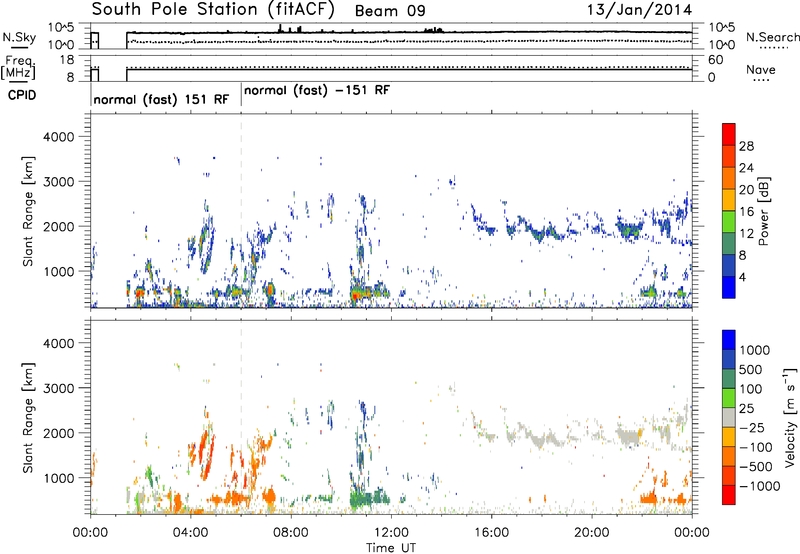Click the power panel 'Slant Range [km]' label
Viewport: 800px width, 554px height.
(28, 211)
